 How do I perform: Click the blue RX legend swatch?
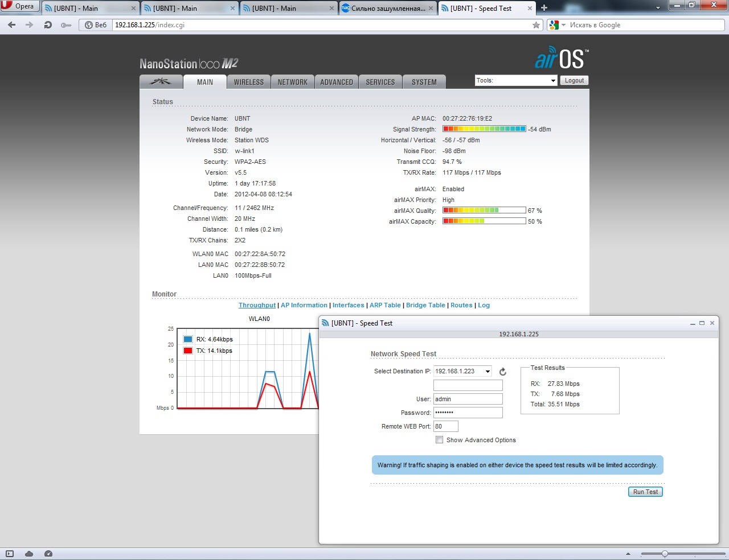pos(188,339)
